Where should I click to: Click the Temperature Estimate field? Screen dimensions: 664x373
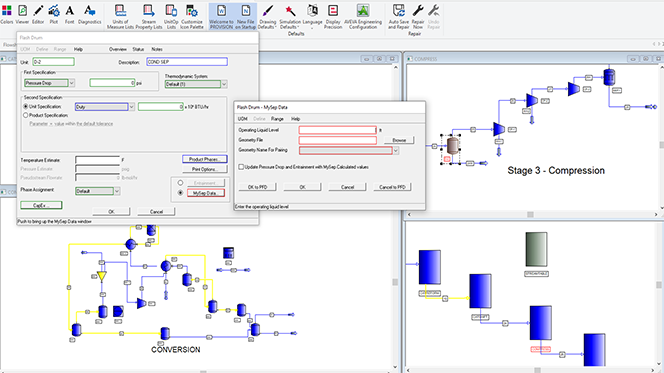pyautogui.click(x=98, y=160)
